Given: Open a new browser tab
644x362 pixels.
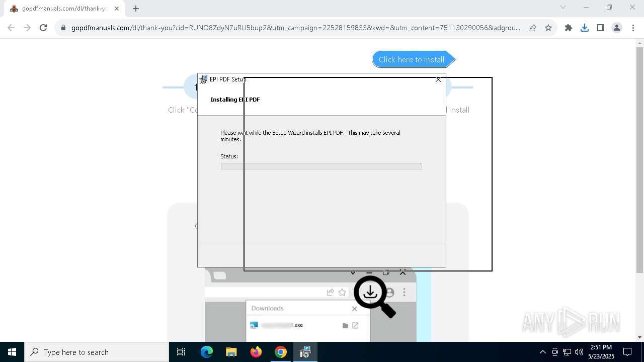Looking at the screenshot, I should tap(136, 8).
